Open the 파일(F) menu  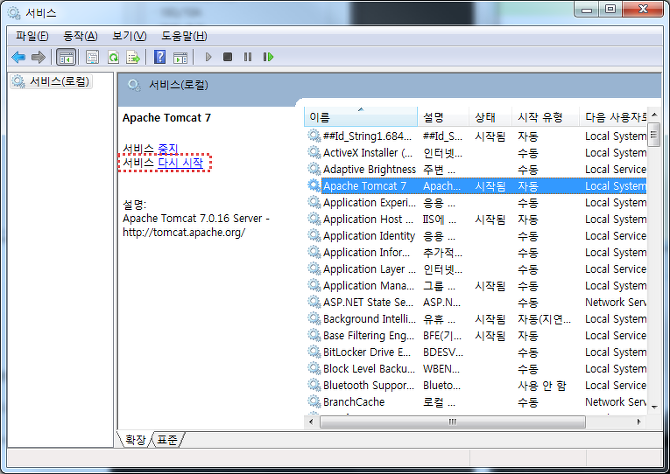(x=32, y=36)
